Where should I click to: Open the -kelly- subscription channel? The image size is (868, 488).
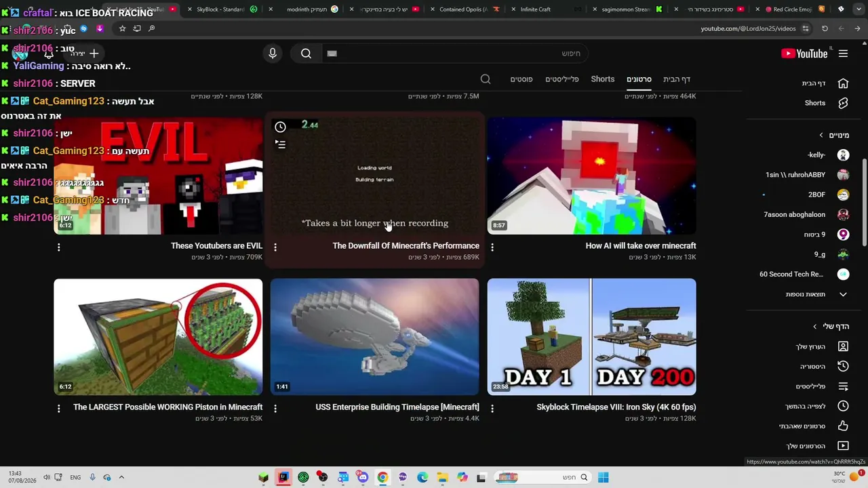point(827,155)
